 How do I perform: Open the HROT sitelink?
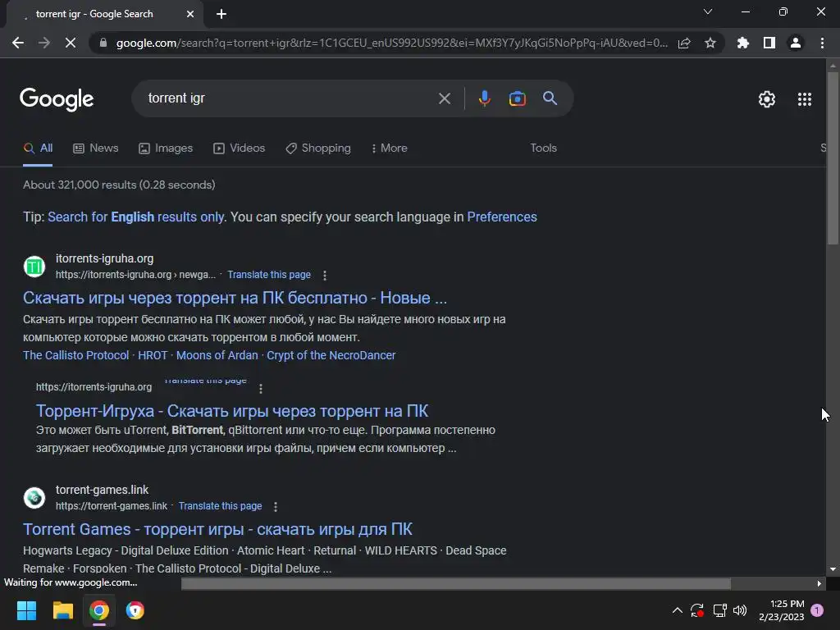point(153,356)
